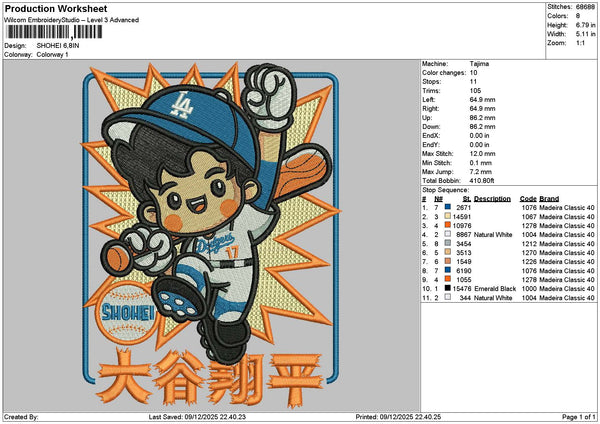Click the Left: label
This screenshot has width=600, height=424.
429,99
